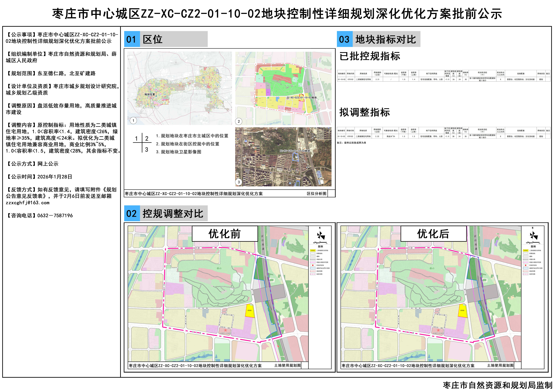Click yellow 070102 swatch in 优化前 legend

point(313,251)
